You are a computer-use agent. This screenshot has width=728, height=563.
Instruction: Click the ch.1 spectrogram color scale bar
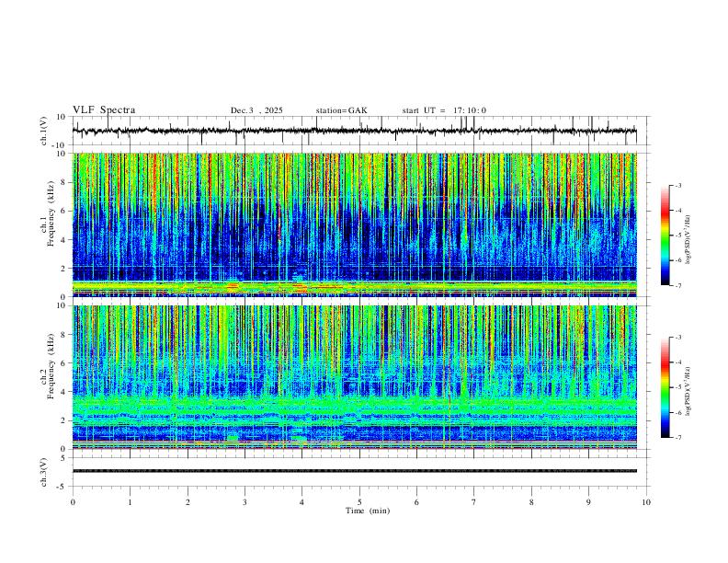665,236
